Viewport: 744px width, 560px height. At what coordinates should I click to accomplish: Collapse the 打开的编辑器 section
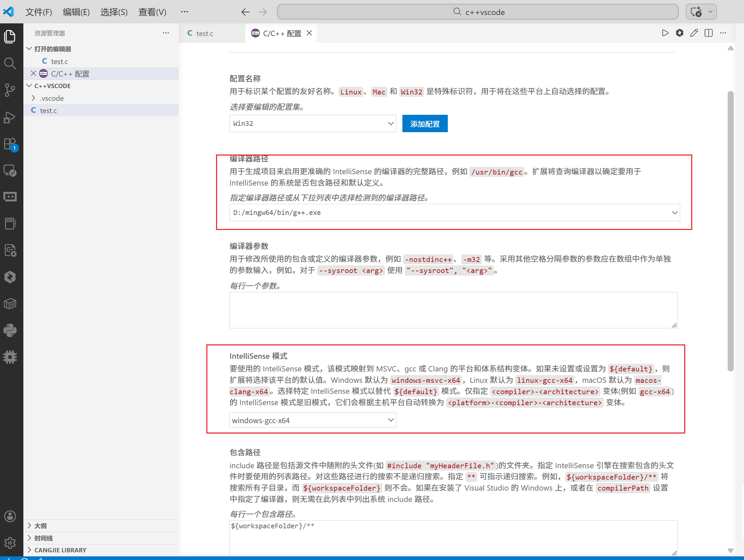coord(101,49)
